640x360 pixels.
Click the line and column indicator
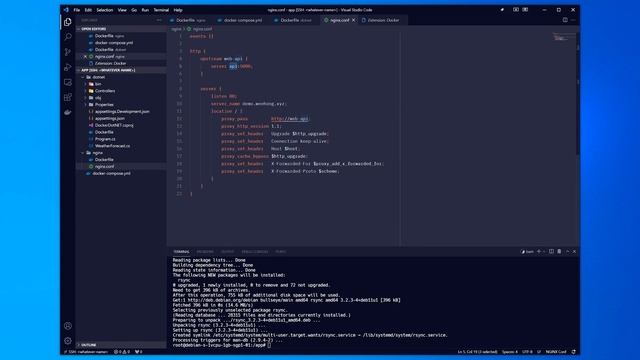pos(477,352)
